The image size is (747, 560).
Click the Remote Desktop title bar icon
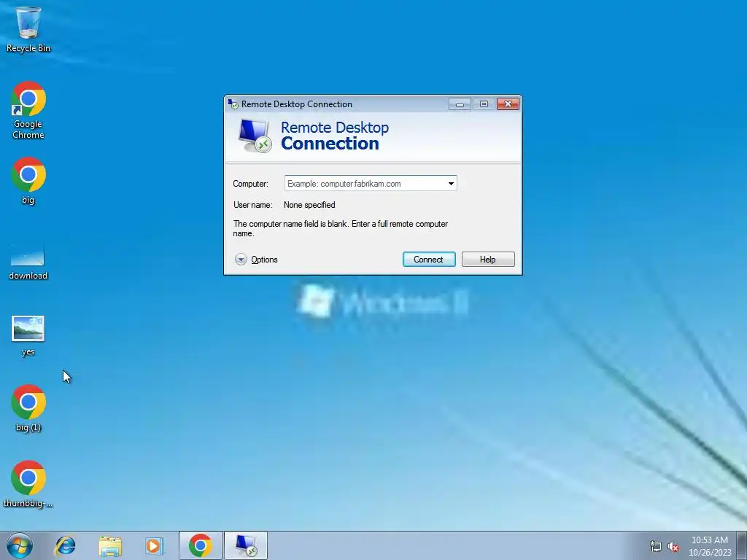(x=233, y=104)
